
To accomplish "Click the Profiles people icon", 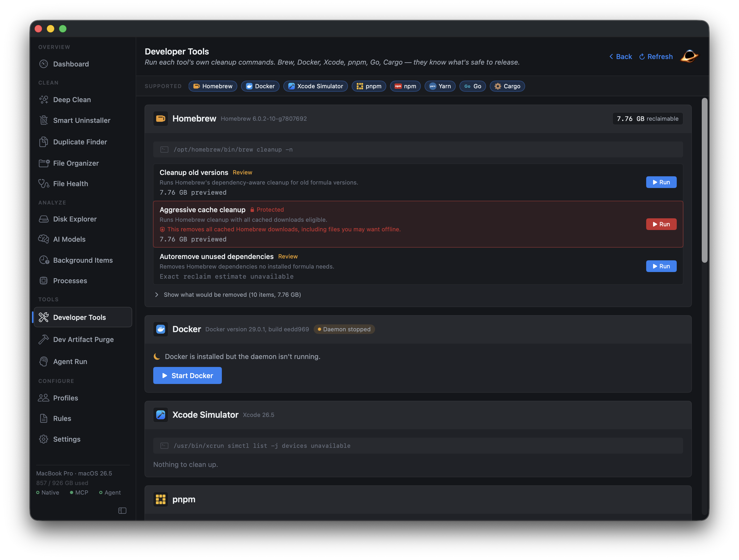I will pos(44,398).
